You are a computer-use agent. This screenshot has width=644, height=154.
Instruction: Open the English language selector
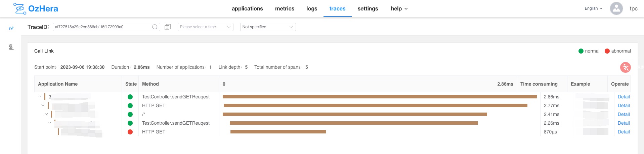click(x=593, y=9)
